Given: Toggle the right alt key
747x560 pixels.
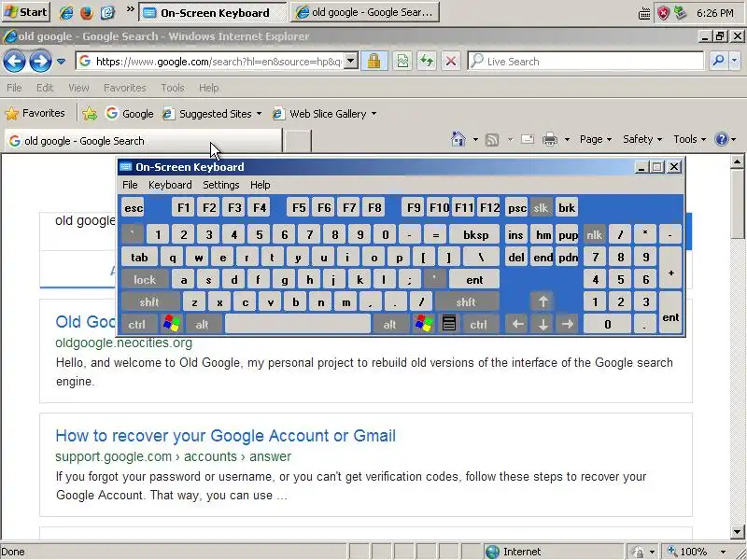Looking at the screenshot, I should (x=389, y=324).
